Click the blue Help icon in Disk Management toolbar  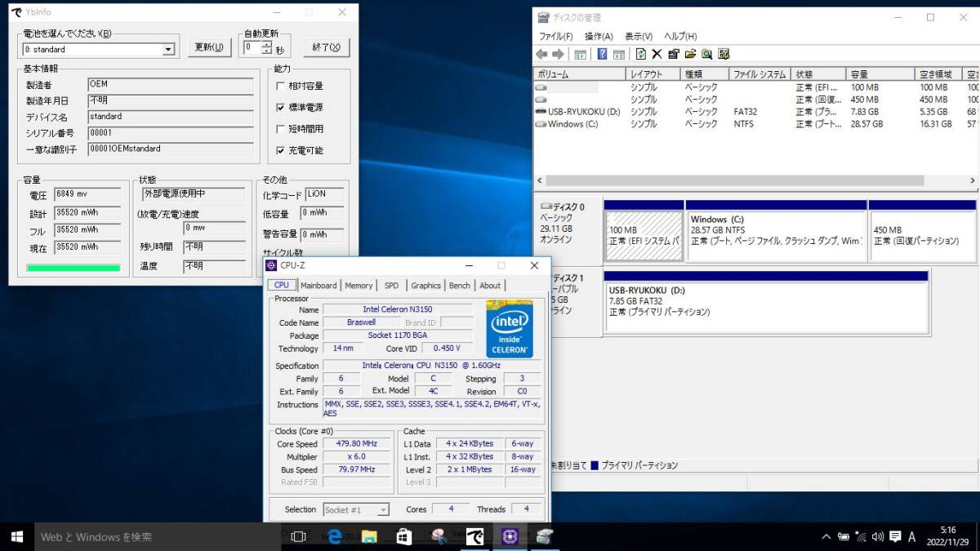coord(602,55)
